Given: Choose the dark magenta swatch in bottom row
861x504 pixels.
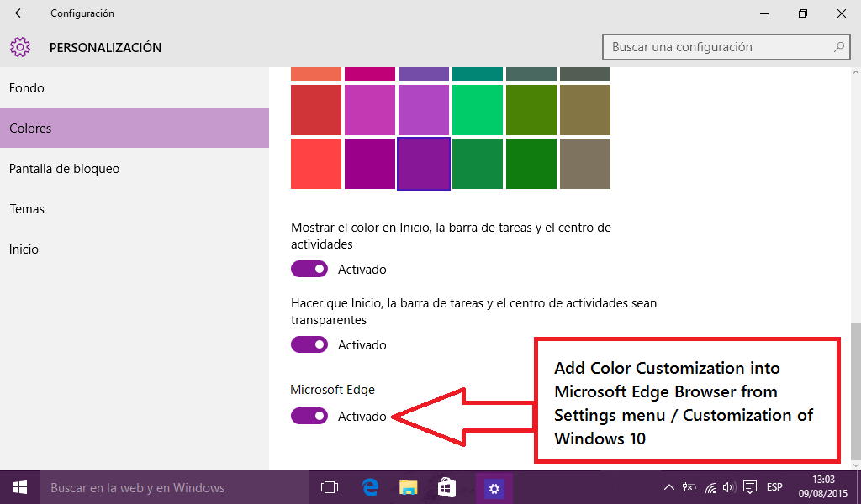Looking at the screenshot, I should [370, 164].
